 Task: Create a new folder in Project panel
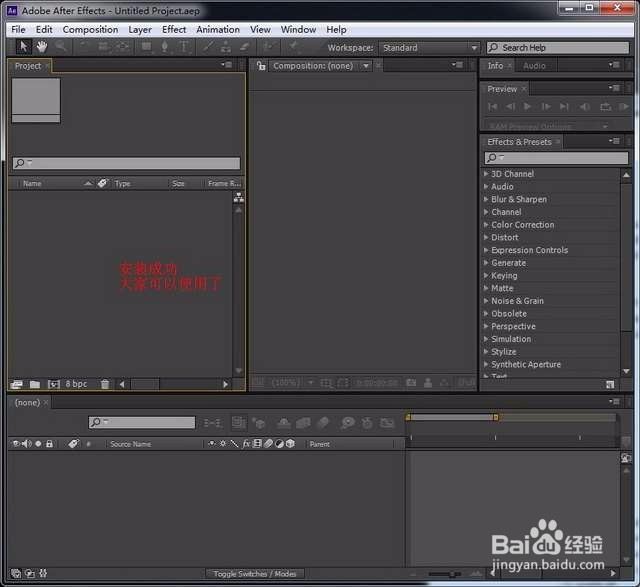pos(35,384)
